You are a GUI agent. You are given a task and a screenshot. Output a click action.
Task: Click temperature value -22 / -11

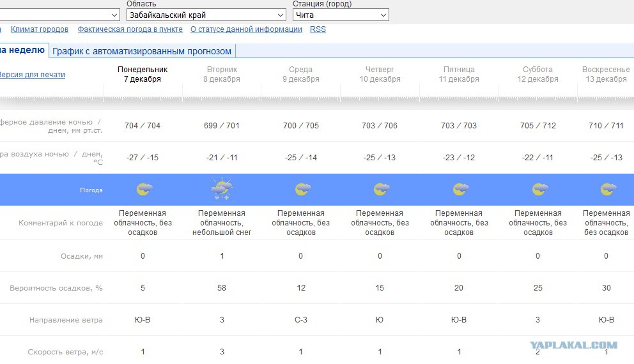[537, 158]
